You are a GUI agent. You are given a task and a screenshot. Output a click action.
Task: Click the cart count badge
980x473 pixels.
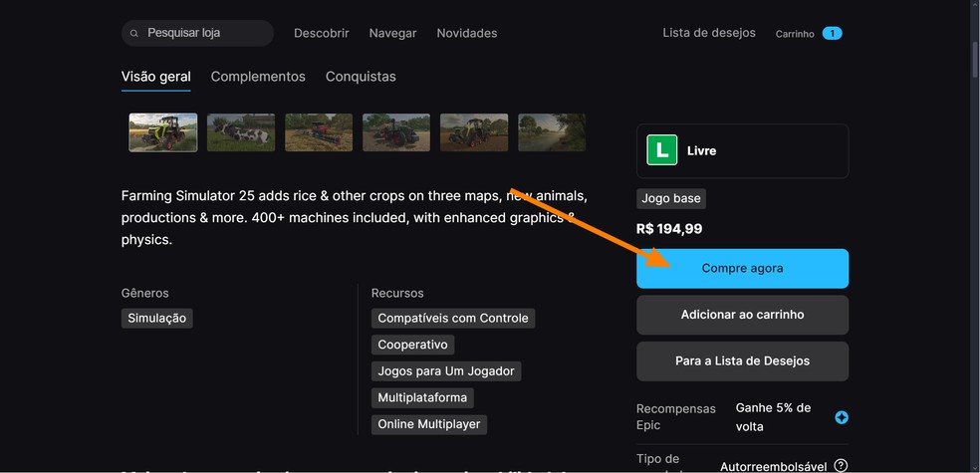pyautogui.click(x=832, y=33)
